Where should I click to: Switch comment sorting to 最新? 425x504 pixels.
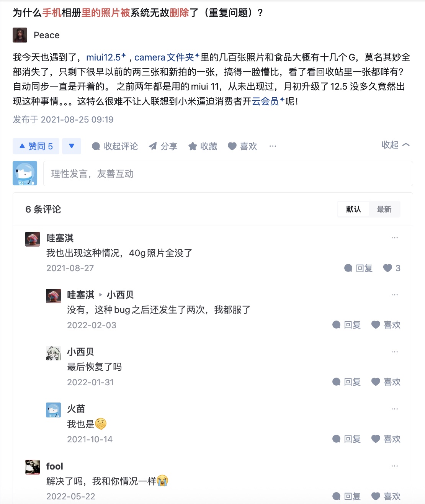[x=384, y=209]
